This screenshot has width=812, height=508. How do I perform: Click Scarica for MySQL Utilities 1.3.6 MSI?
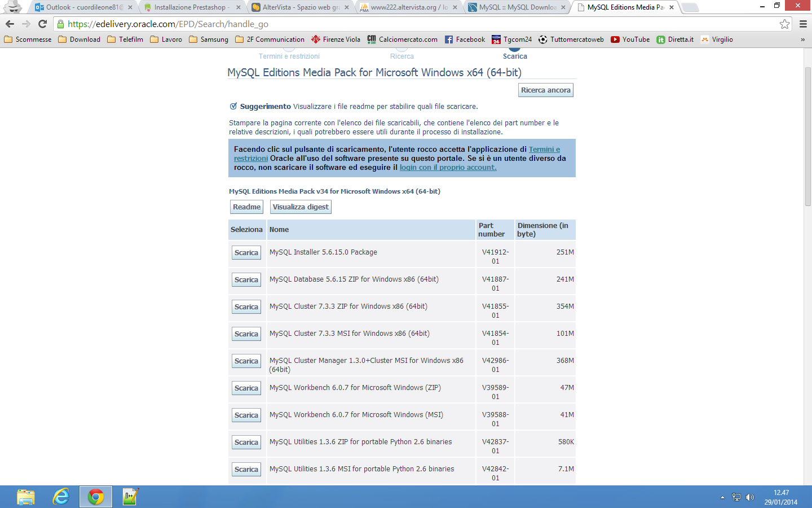pyautogui.click(x=246, y=470)
